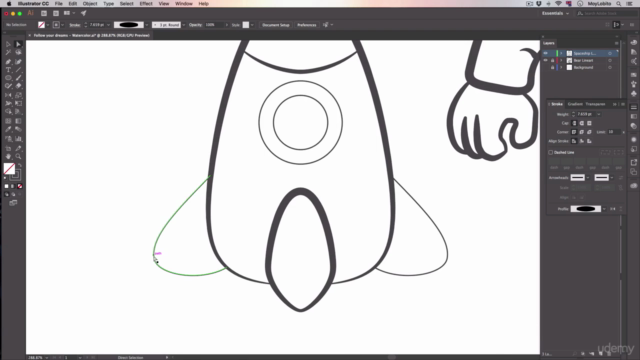Open the start arrowhead dropdown
640x360 pixels.
tap(588, 178)
